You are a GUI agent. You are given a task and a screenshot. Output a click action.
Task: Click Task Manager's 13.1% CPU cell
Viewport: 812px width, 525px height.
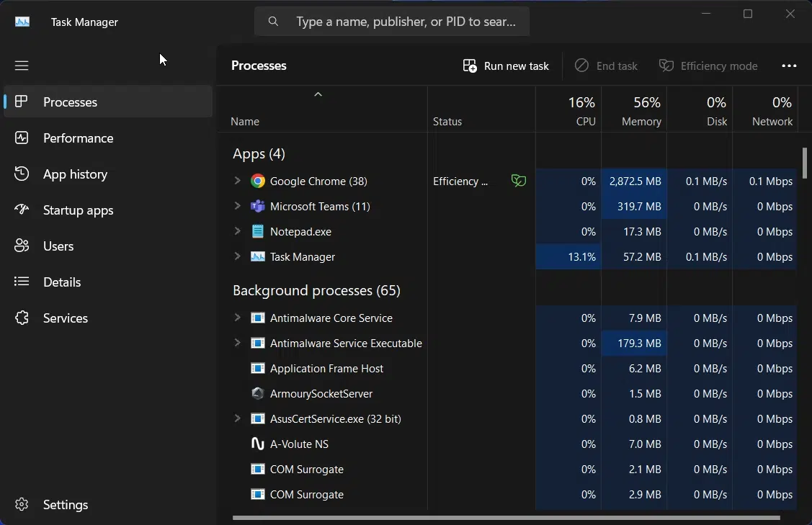[568, 257]
